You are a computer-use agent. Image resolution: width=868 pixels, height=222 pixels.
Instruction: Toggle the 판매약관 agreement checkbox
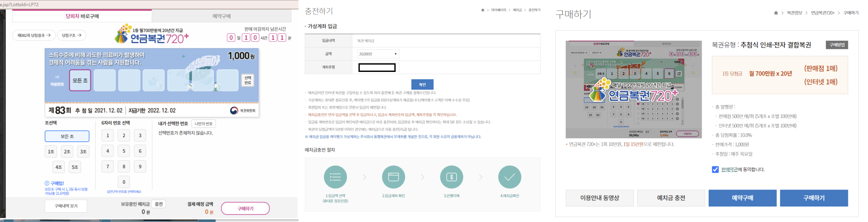(x=715, y=170)
